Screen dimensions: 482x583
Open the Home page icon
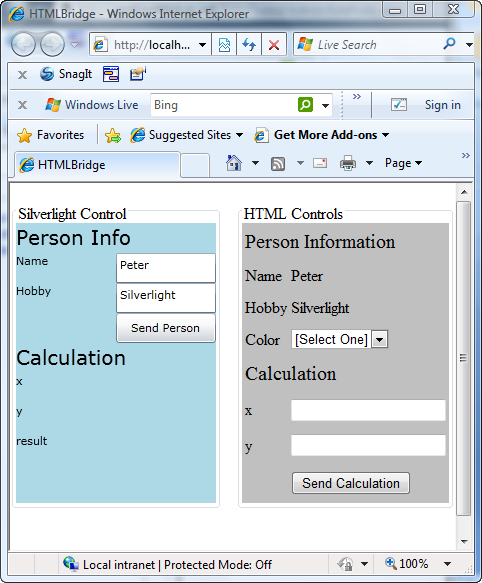(x=234, y=163)
